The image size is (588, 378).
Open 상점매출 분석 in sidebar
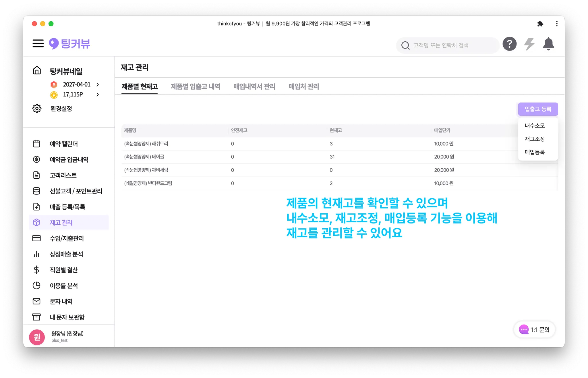(66, 254)
